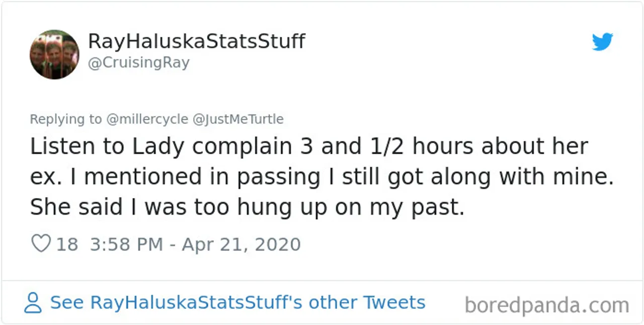The image size is (644, 325).
Task: Click the tweet line starting 'Listen to Lady'
Action: click(x=308, y=147)
